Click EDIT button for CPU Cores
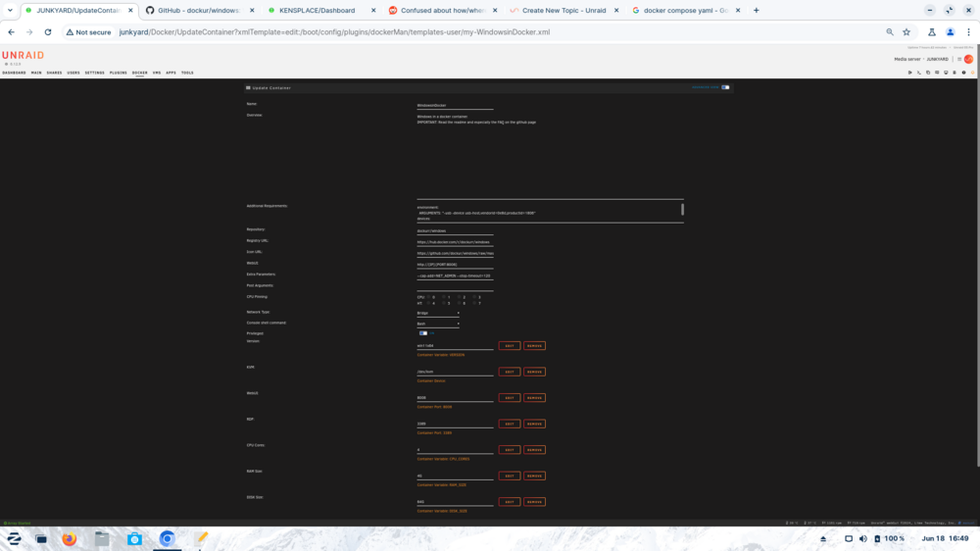 510,450
